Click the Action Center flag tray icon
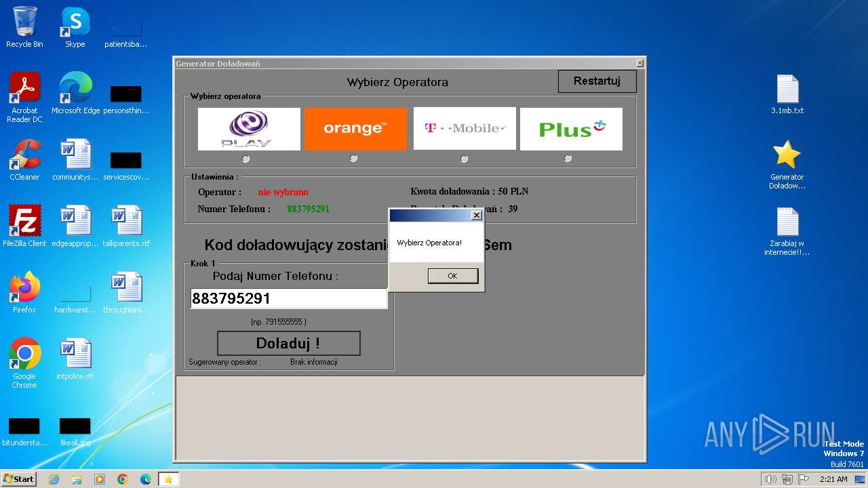Screen dimensions: 868x488 click(x=804, y=479)
